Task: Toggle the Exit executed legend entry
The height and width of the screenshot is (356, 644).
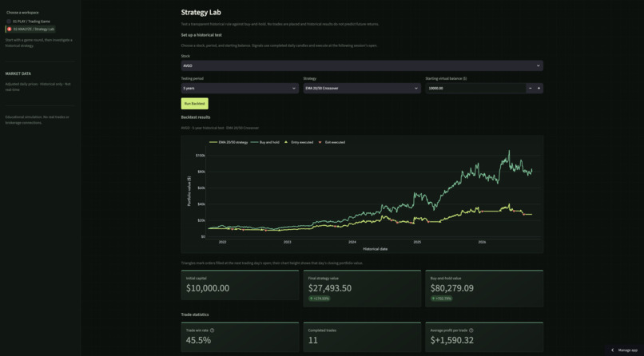Action: pyautogui.click(x=332, y=142)
